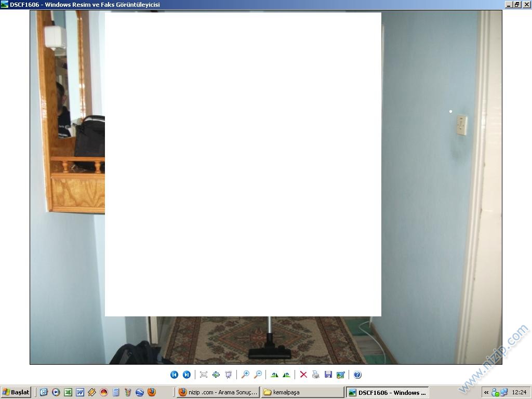Open Calculator from Quick Launch
532x399 pixels.
116,392
